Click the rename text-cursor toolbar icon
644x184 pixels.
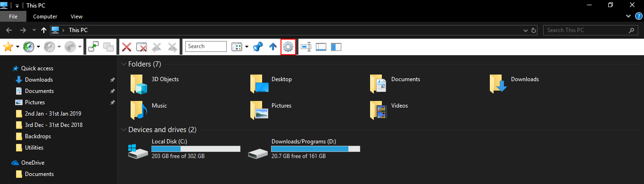(x=306, y=47)
